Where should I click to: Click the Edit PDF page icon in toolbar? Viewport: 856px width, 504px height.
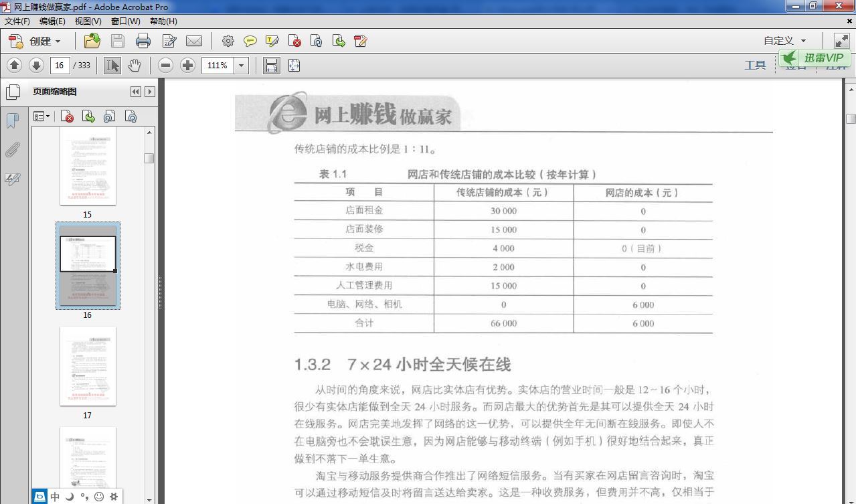coord(361,41)
